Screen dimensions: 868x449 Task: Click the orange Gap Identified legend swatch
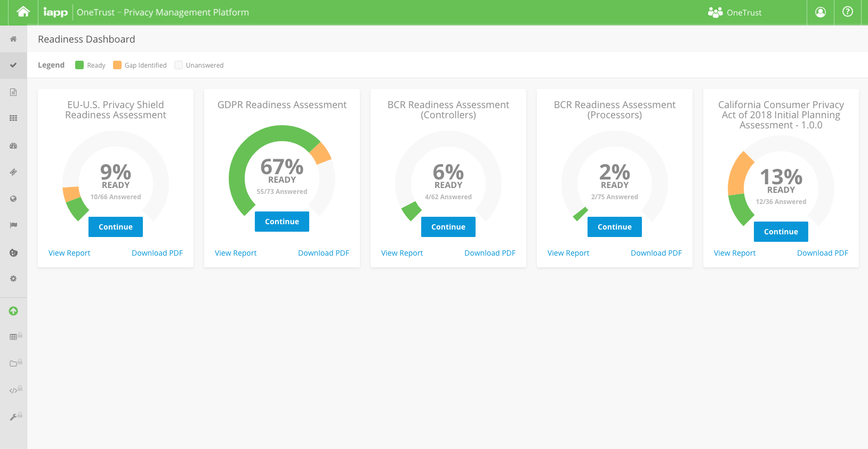click(x=117, y=65)
